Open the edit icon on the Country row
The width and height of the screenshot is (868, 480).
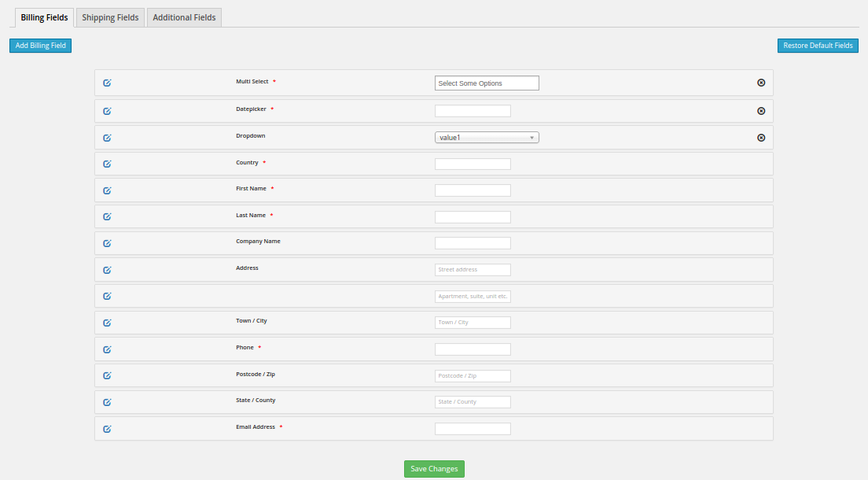pos(107,164)
